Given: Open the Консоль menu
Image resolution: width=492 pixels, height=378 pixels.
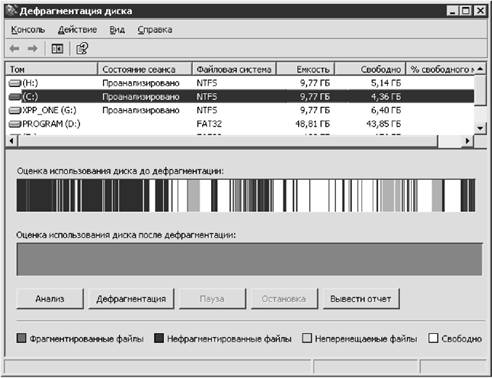Looking at the screenshot, I should click(28, 30).
